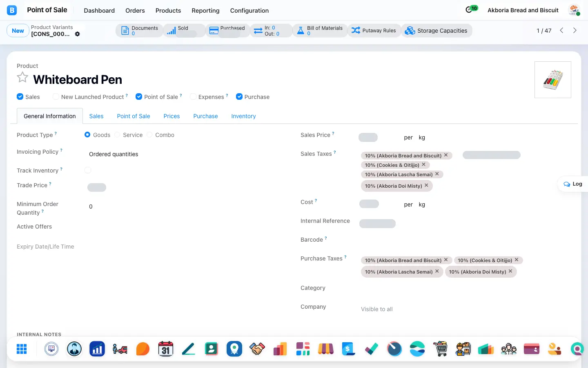Viewport: 588px width, 368px height.
Task: Open the Orders menu
Action: tap(135, 11)
